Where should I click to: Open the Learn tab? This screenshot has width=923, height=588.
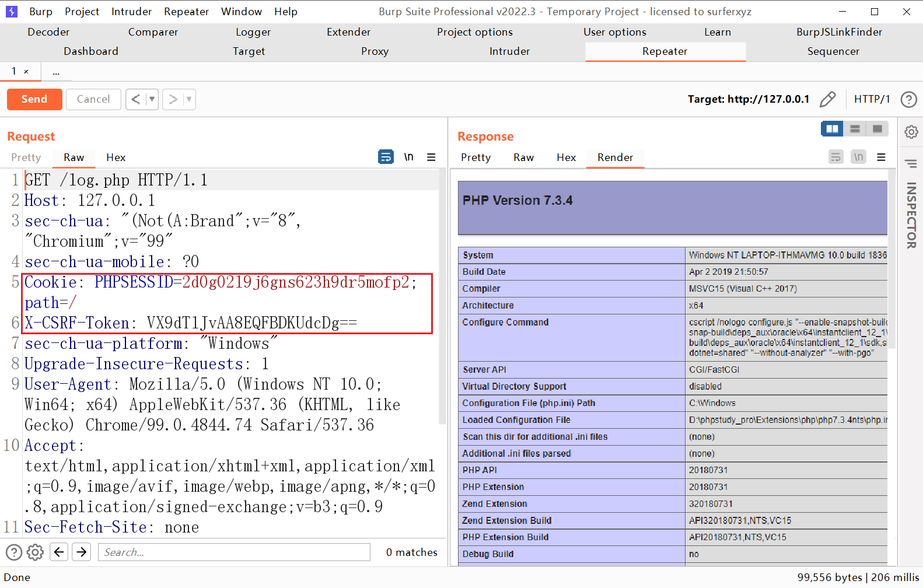717,32
